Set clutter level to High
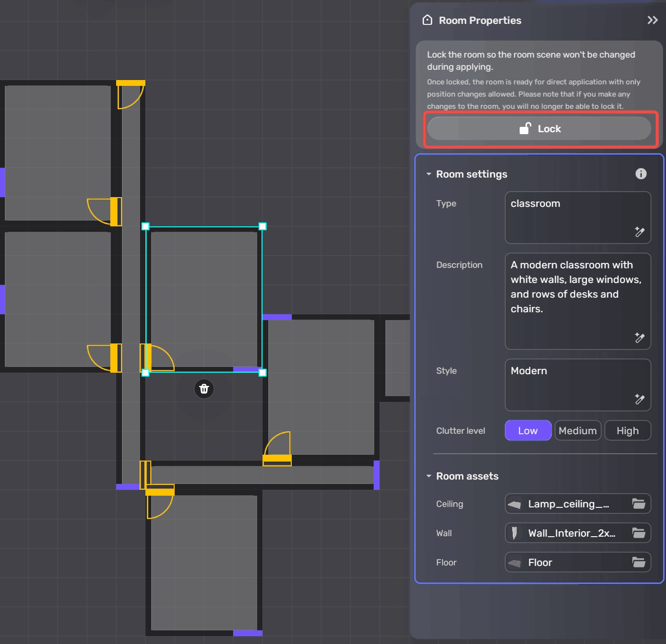The height and width of the screenshot is (644, 666). [x=627, y=431]
